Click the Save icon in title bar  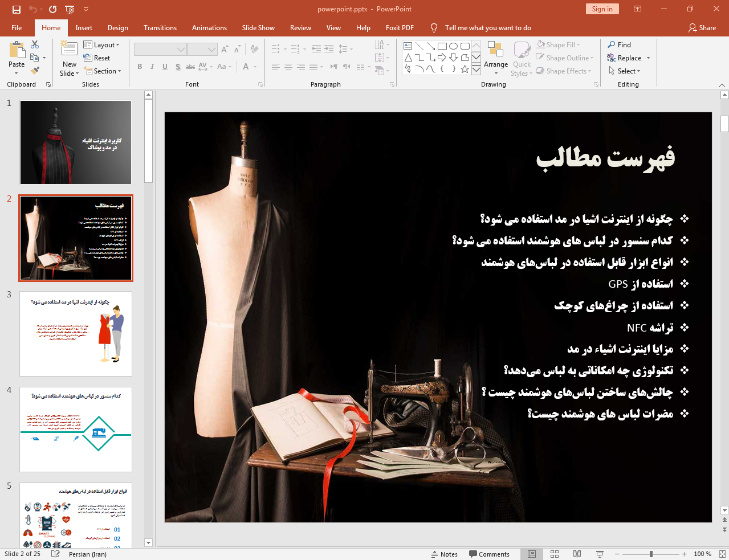tap(17, 9)
